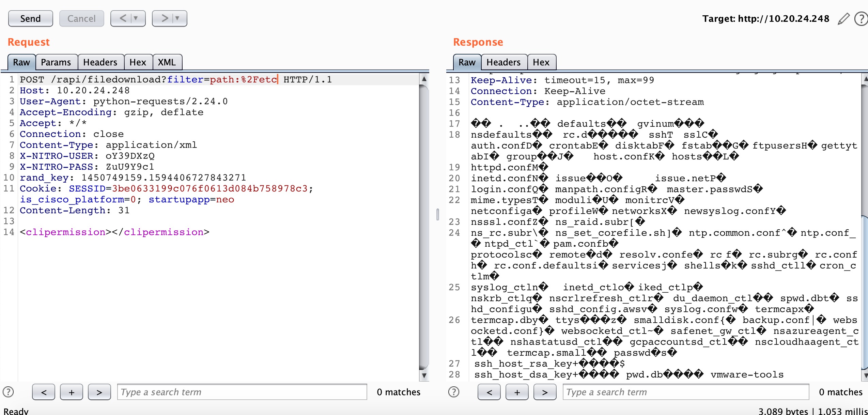Go to next response search match
This screenshot has width=868, height=415.
[x=545, y=392]
